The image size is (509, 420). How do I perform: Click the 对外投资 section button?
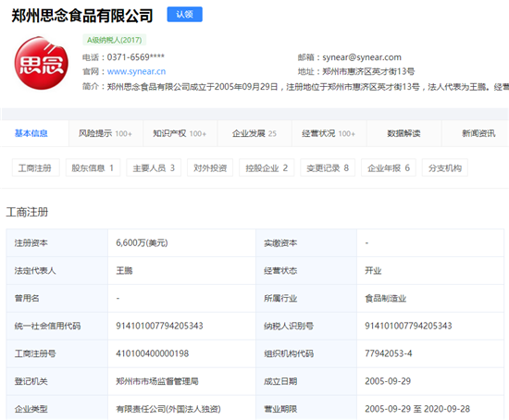(x=210, y=167)
